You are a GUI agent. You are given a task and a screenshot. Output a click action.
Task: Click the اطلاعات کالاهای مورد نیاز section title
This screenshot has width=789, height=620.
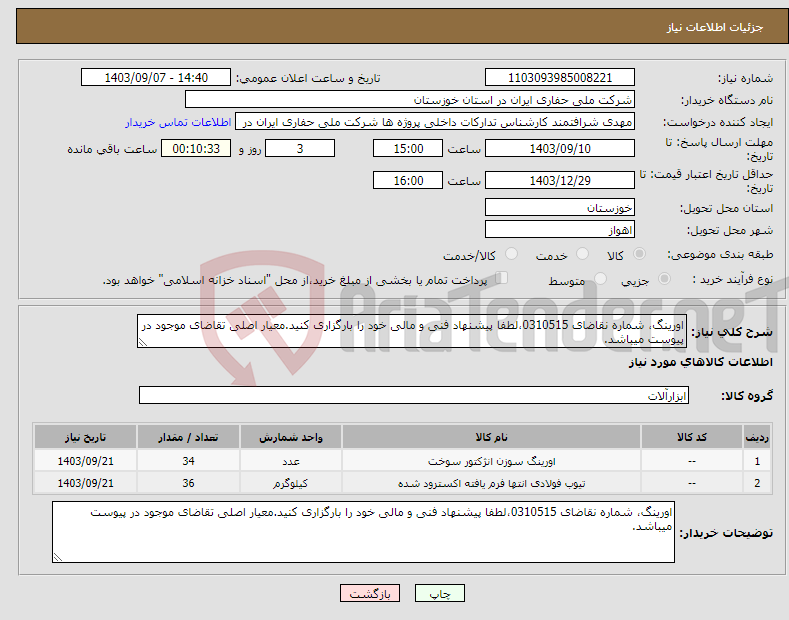point(700,362)
